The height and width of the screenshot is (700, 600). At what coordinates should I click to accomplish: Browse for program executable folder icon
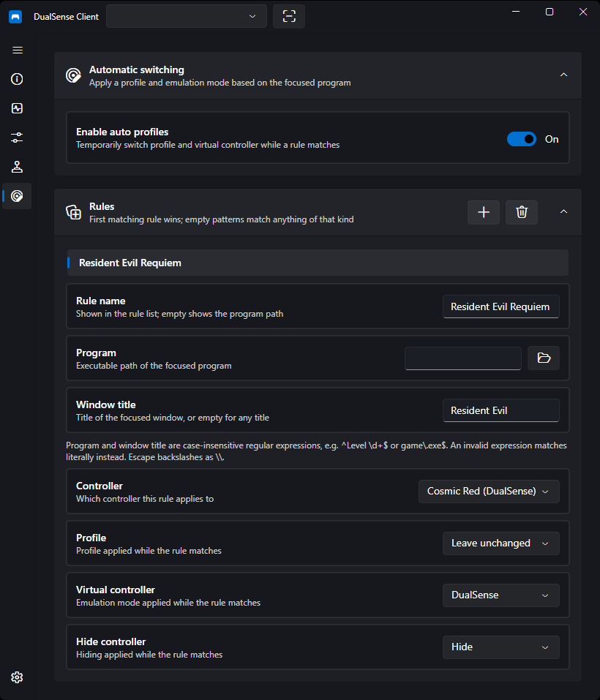544,358
